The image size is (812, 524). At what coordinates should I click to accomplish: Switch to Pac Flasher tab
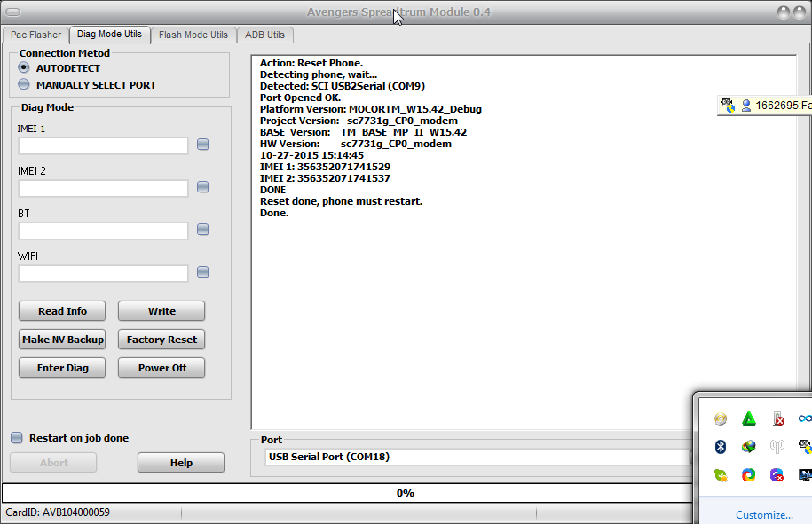point(35,35)
